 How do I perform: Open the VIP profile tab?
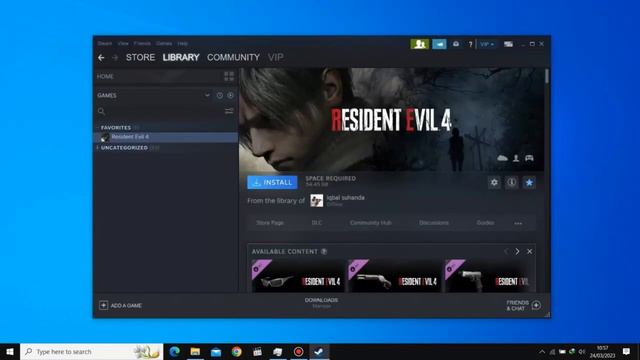point(276,58)
